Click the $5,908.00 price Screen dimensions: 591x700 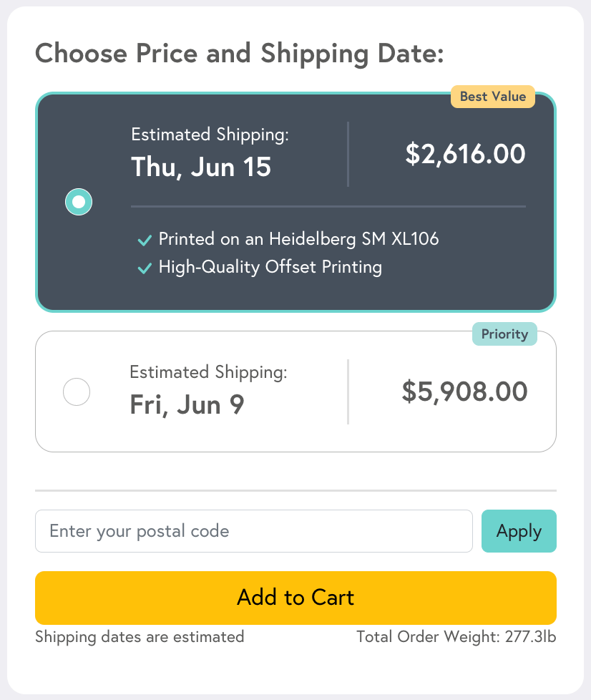(x=464, y=392)
